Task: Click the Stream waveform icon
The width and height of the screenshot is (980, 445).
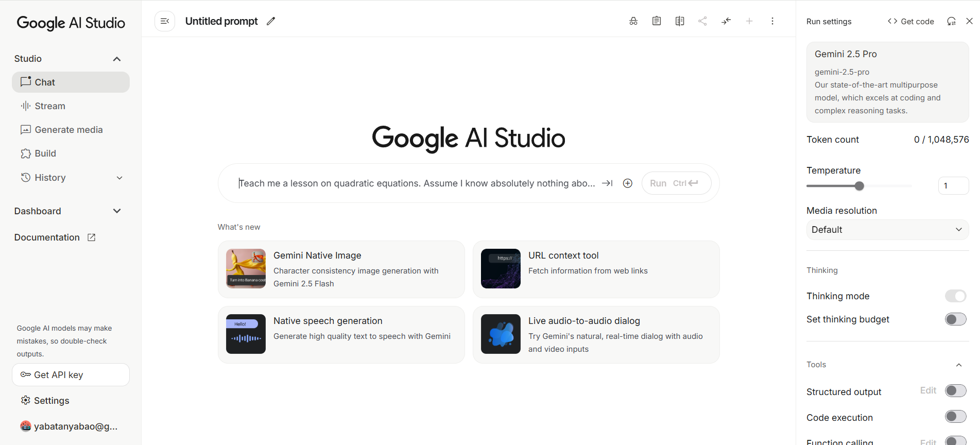Action: (26, 106)
